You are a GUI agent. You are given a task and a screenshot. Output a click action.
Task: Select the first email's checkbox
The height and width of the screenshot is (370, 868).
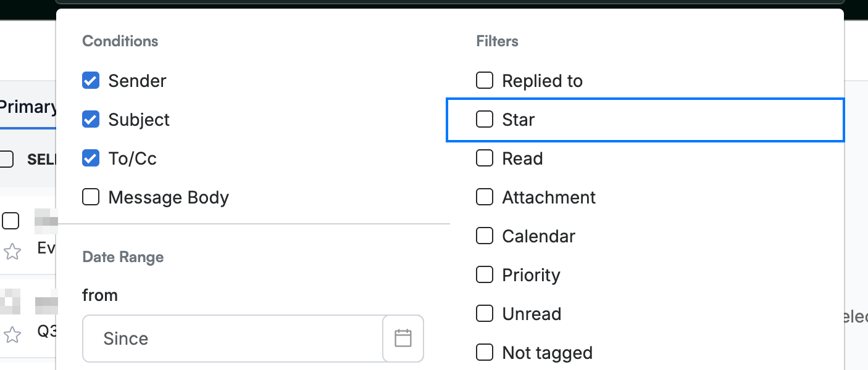click(10, 221)
